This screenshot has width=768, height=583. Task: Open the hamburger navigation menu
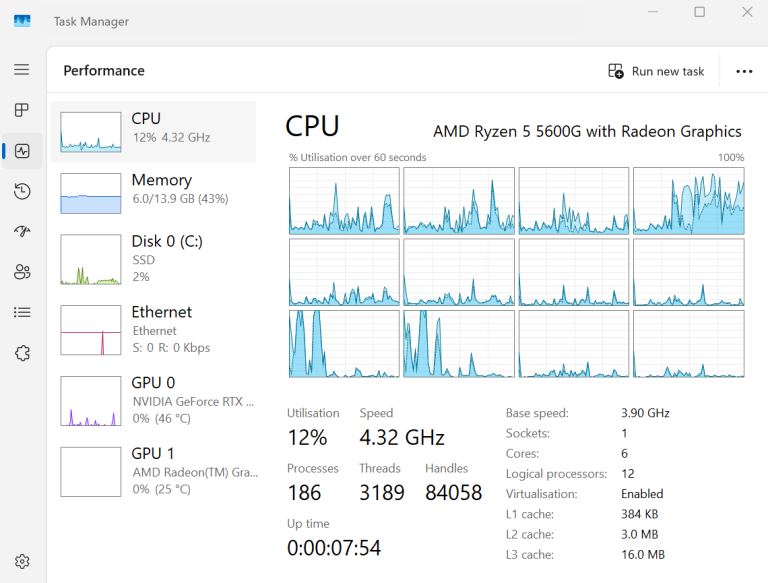click(22, 70)
